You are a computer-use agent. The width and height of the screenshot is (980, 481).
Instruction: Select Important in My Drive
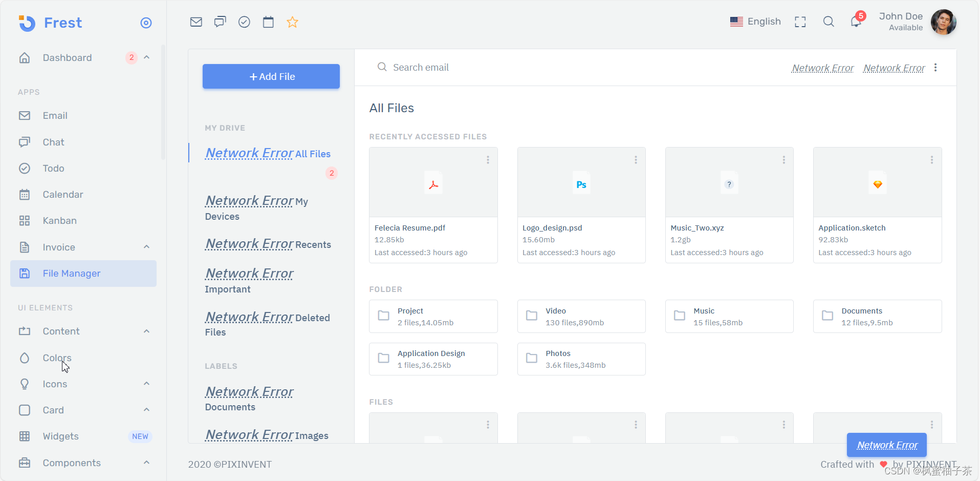[249, 281]
